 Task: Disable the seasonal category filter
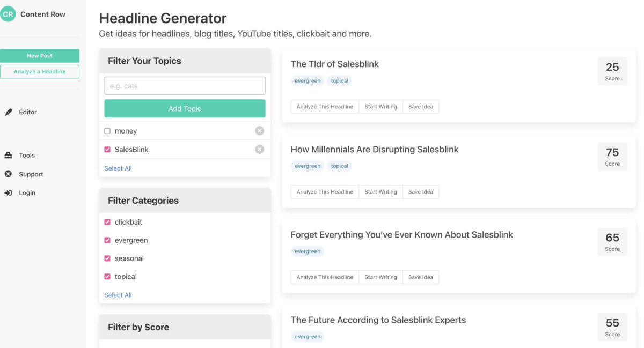pos(107,258)
